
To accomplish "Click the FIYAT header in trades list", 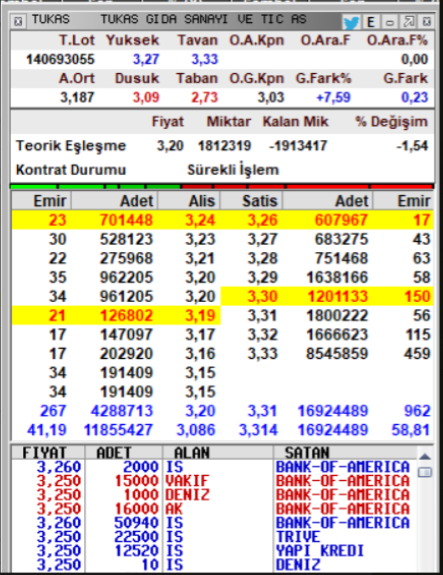I will (48, 453).
